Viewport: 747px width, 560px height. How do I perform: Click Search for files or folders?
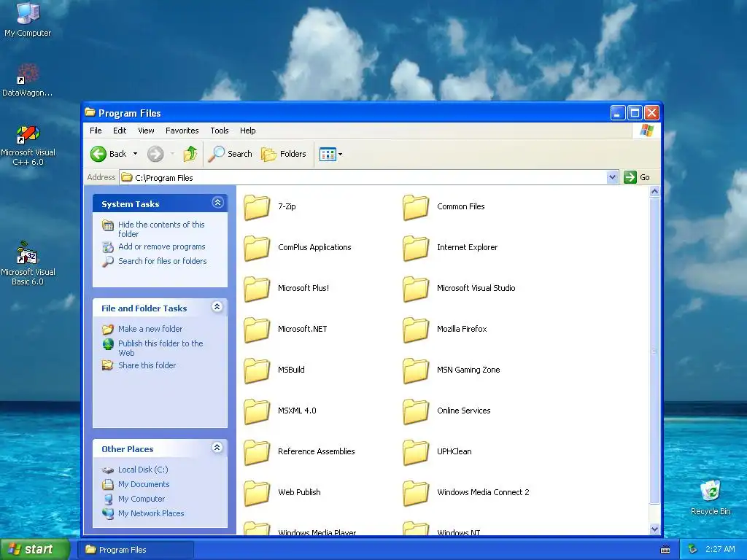click(x=163, y=261)
